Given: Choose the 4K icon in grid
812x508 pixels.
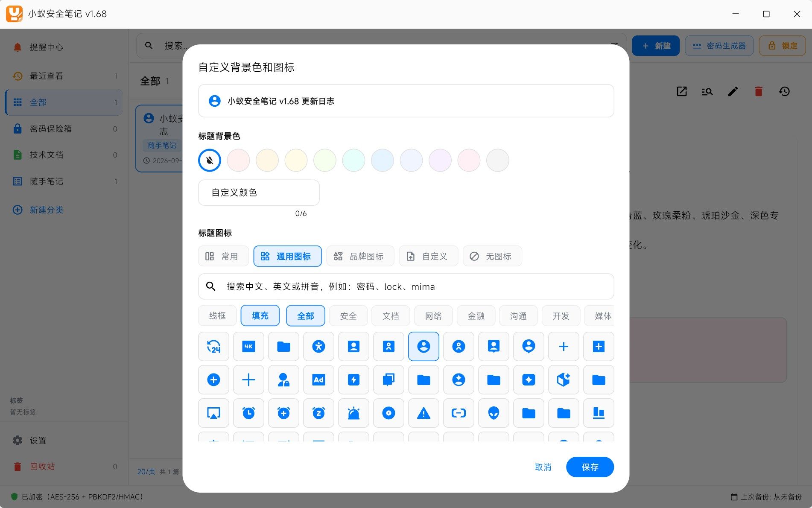Looking at the screenshot, I should pos(248,346).
